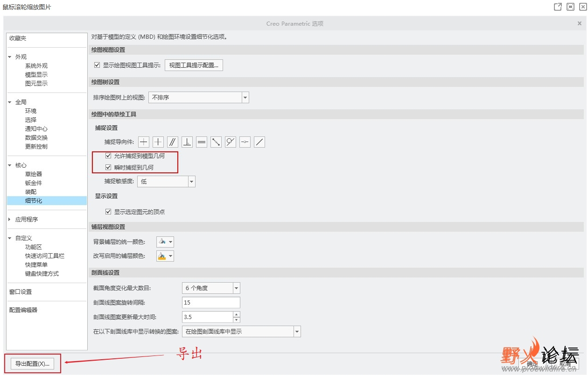
Task: Toggle the midpoint snap guide icon
Action: click(245, 142)
